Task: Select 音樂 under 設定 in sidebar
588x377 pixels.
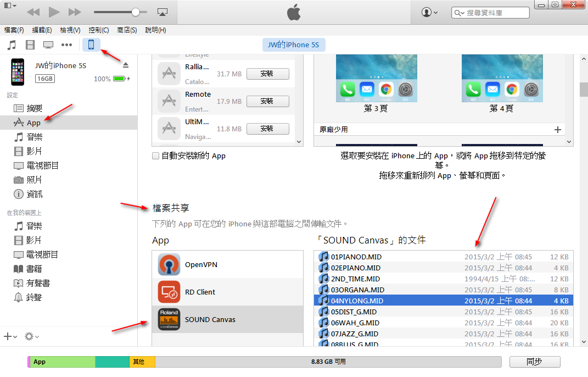Action: click(69, 137)
